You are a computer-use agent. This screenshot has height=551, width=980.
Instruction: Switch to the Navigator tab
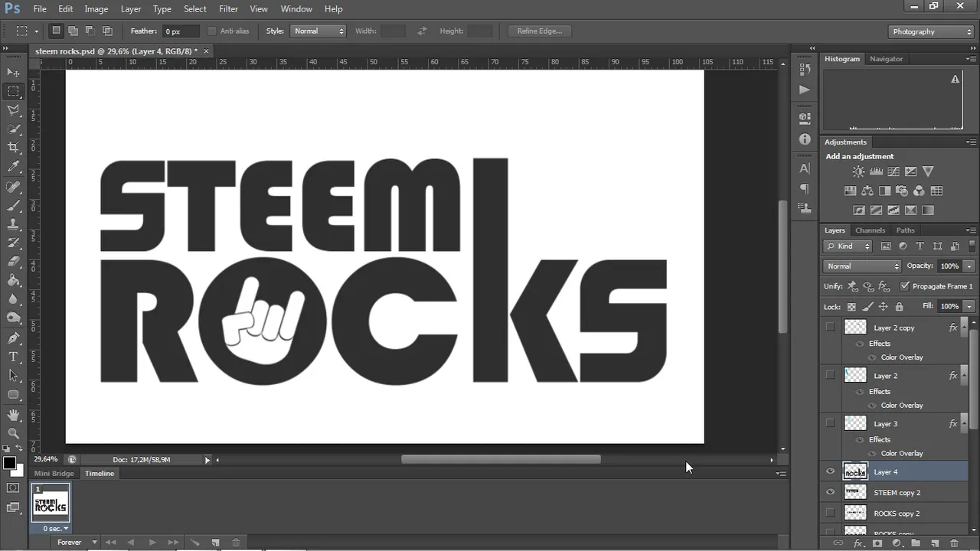click(886, 59)
